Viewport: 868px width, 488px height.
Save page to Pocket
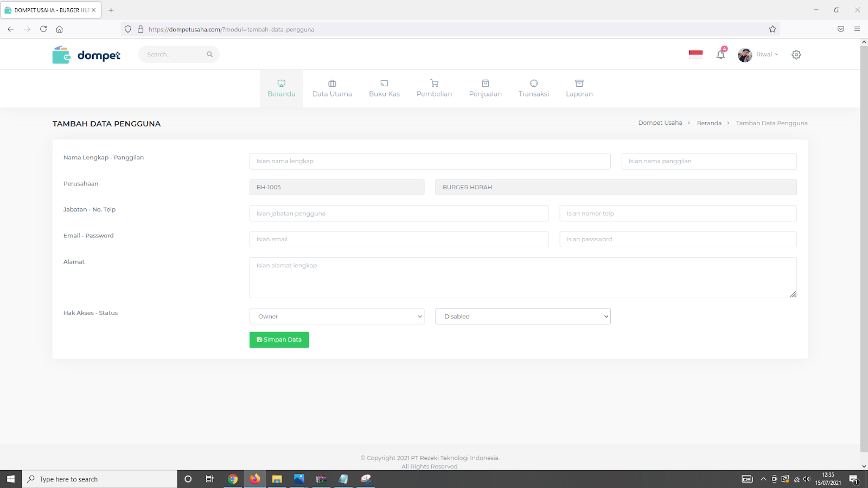pyautogui.click(x=841, y=29)
